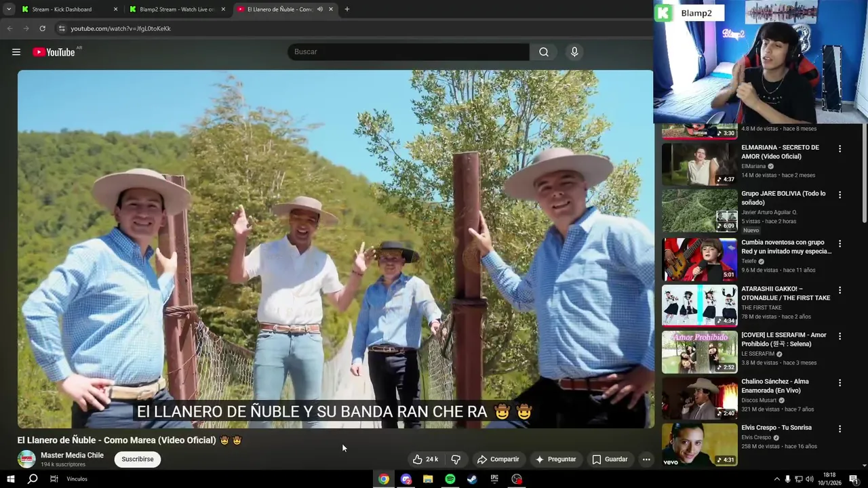Subscribe with the Suscribirse button
Screen dimensions: 868x488
[x=138, y=460]
